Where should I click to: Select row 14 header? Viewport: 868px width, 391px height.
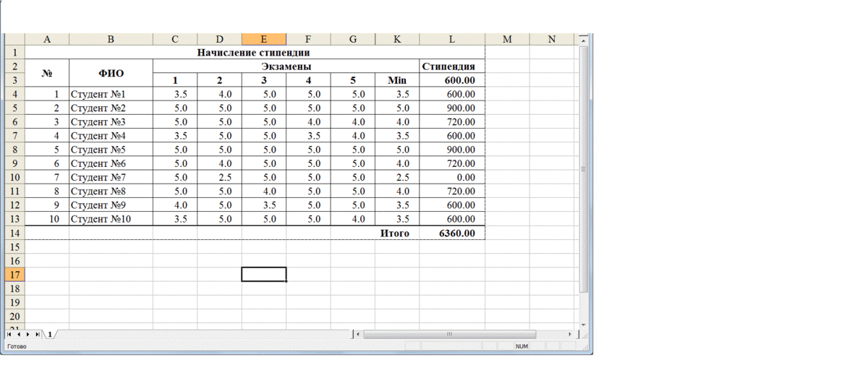pyautogui.click(x=14, y=233)
